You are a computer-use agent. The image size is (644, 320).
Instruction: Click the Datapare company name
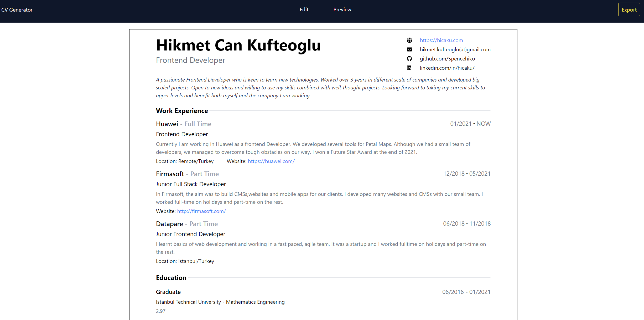pyautogui.click(x=169, y=224)
